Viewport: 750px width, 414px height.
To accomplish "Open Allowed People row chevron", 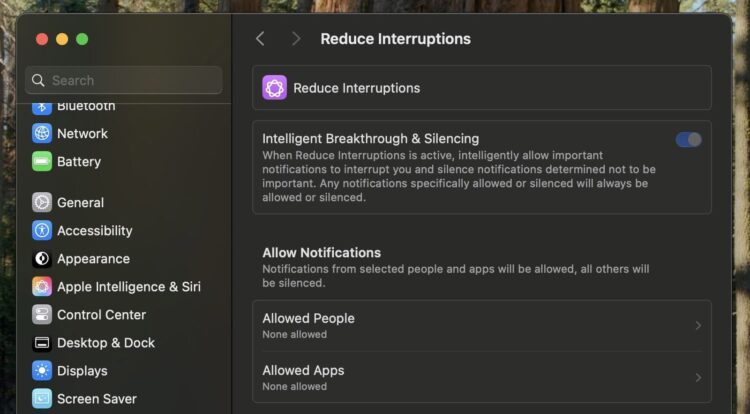I will click(x=698, y=326).
